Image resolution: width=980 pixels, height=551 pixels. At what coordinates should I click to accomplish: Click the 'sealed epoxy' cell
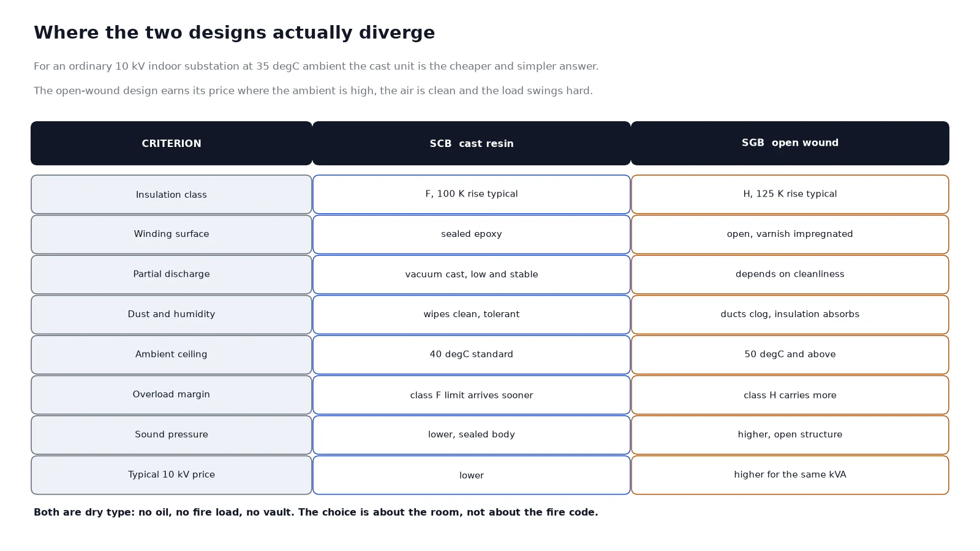point(472,234)
